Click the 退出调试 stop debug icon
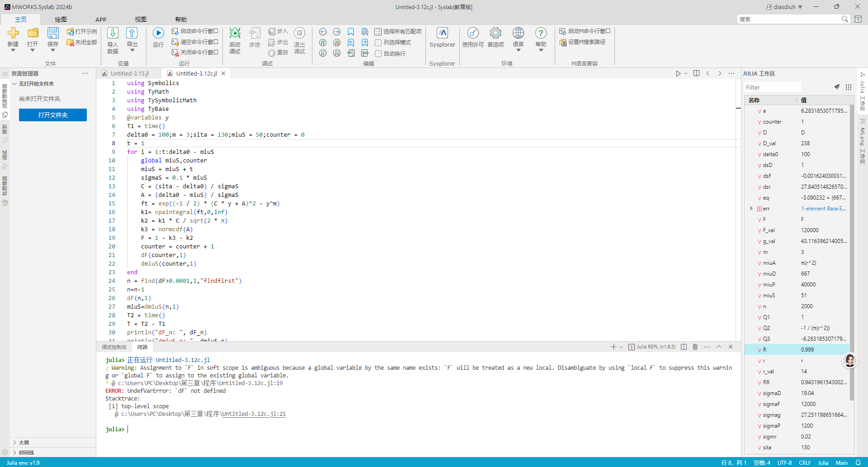This screenshot has width=868, height=467. (299, 33)
